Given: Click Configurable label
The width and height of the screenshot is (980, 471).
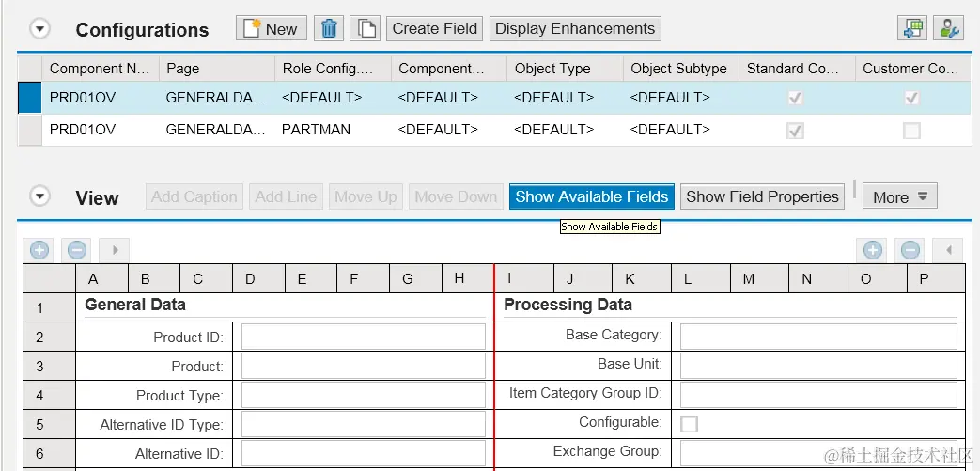Looking at the screenshot, I should (x=620, y=422).
